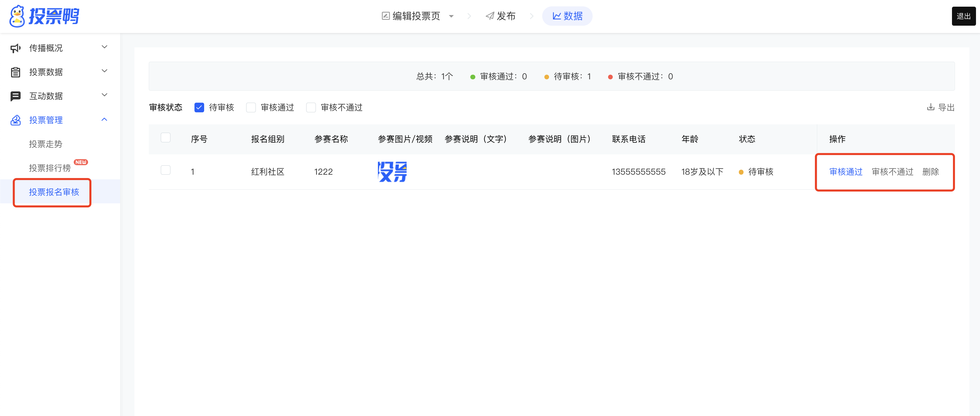Enable the 审核不通过 filter checkbox
980x416 pixels.
[311, 108]
